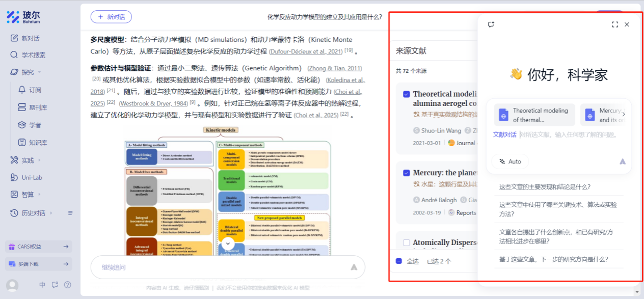
Task: Open the Auto model selector
Action: (x=510, y=161)
